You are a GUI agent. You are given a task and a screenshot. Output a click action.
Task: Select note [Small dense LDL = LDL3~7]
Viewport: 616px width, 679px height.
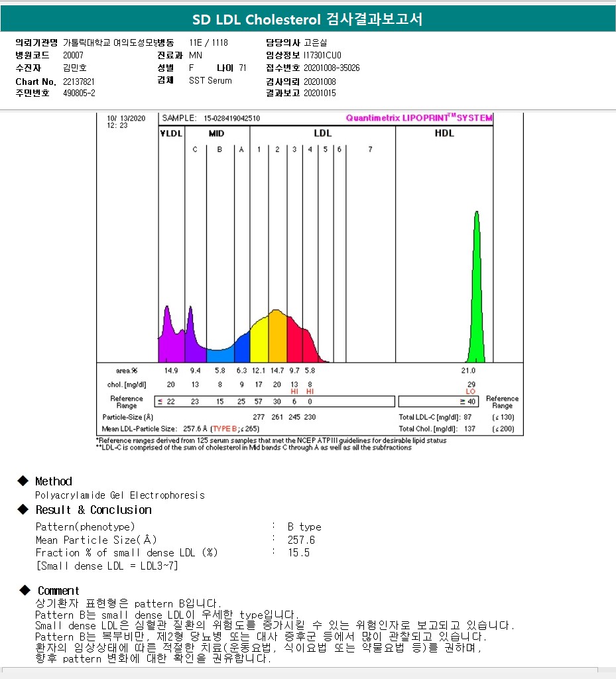click(107, 566)
